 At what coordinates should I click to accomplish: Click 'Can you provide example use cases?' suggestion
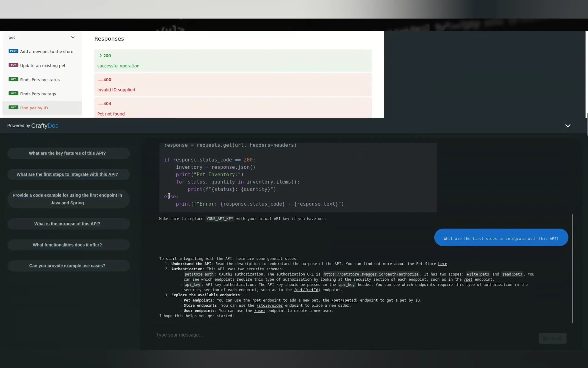pyautogui.click(x=67, y=266)
